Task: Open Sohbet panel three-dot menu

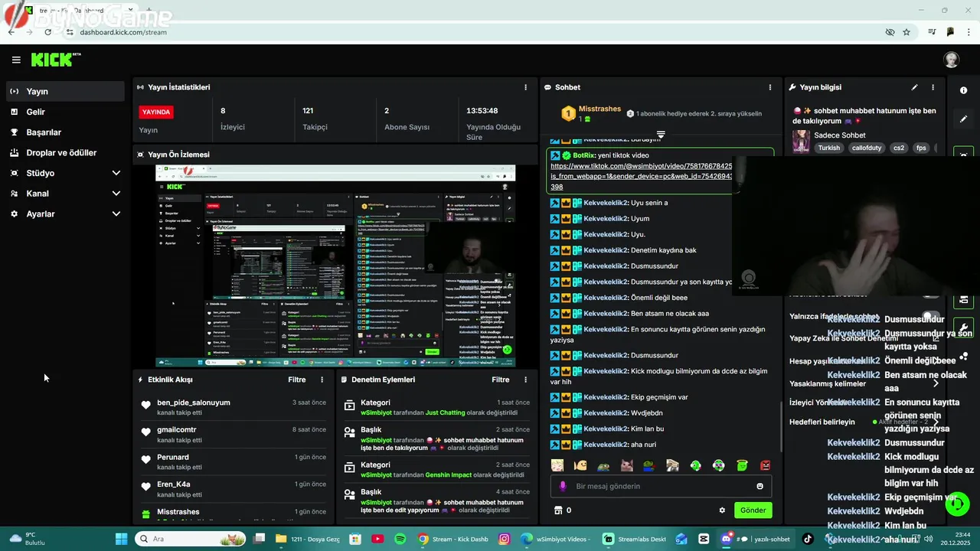Action: [771, 87]
